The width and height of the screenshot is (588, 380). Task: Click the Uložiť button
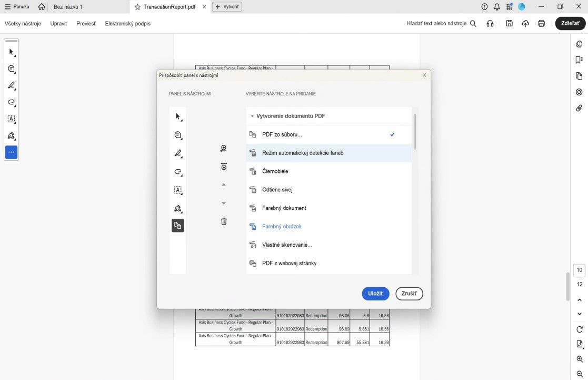pyautogui.click(x=375, y=294)
